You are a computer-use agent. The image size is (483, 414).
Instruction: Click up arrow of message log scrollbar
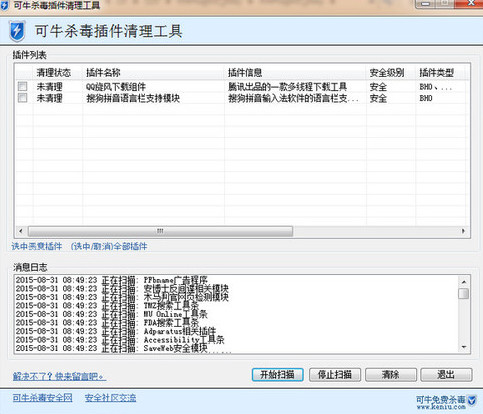[464, 282]
